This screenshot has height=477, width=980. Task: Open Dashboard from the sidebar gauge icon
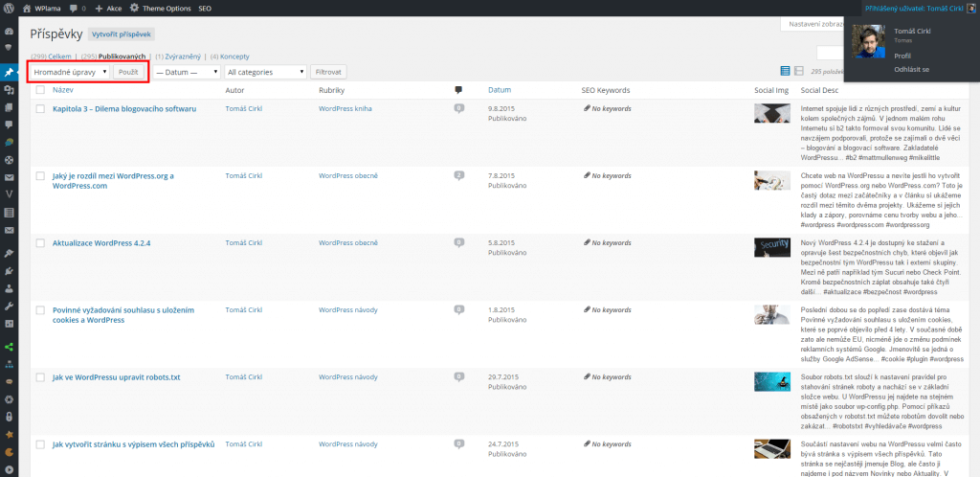point(9,32)
